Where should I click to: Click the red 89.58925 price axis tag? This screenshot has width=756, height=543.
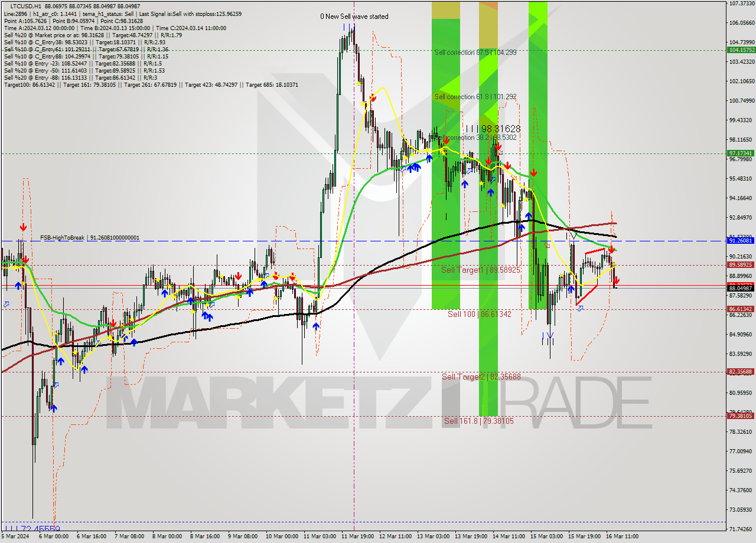tap(741, 265)
